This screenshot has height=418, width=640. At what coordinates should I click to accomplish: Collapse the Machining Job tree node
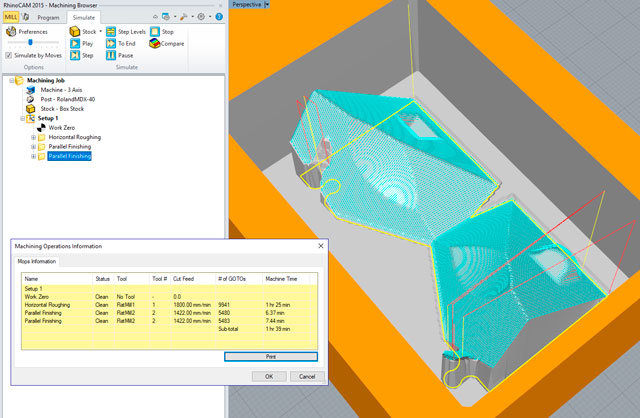click(x=11, y=80)
